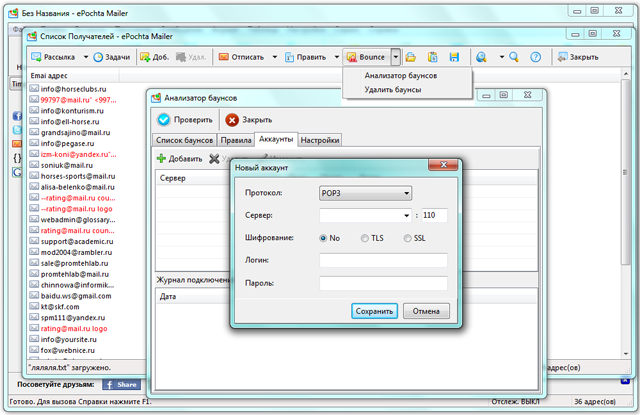Select recipient support@academic.ru

tap(77, 242)
